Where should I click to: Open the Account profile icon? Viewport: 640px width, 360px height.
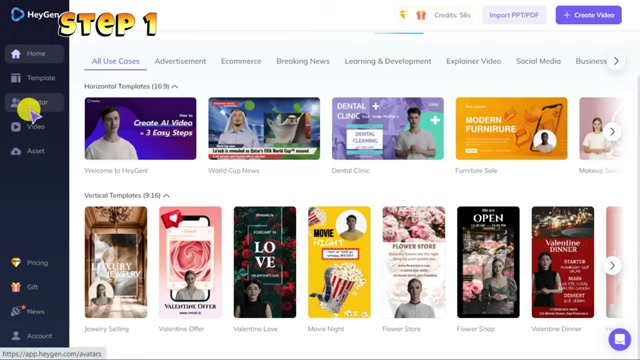(x=16, y=336)
